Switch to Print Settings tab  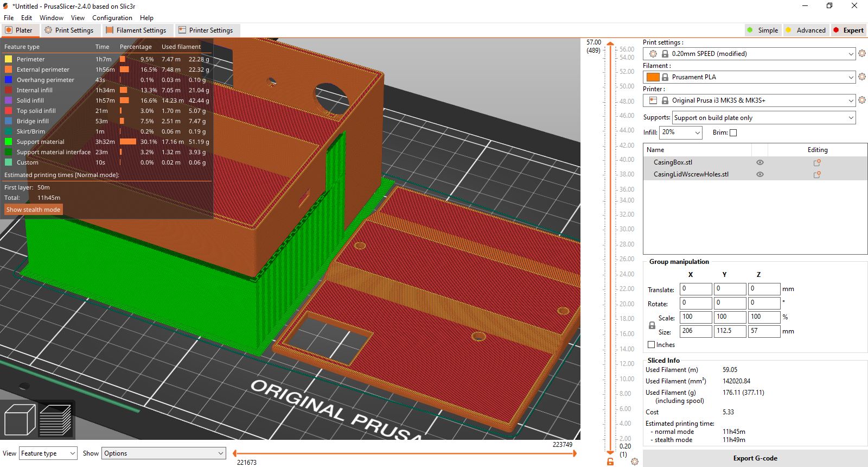tap(69, 30)
